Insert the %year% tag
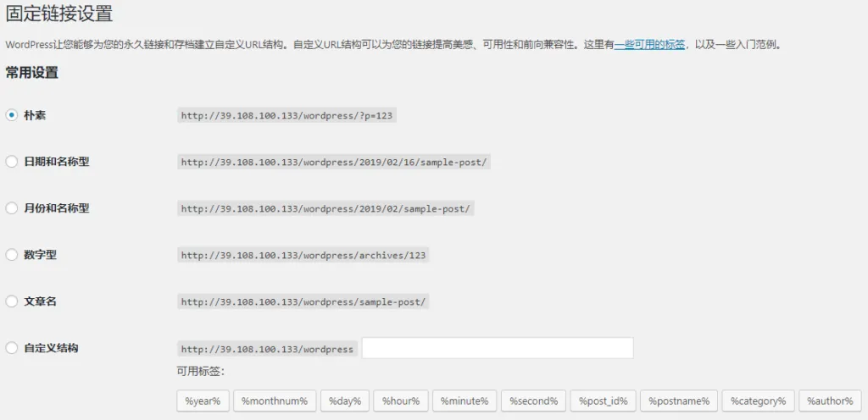 [x=203, y=401]
